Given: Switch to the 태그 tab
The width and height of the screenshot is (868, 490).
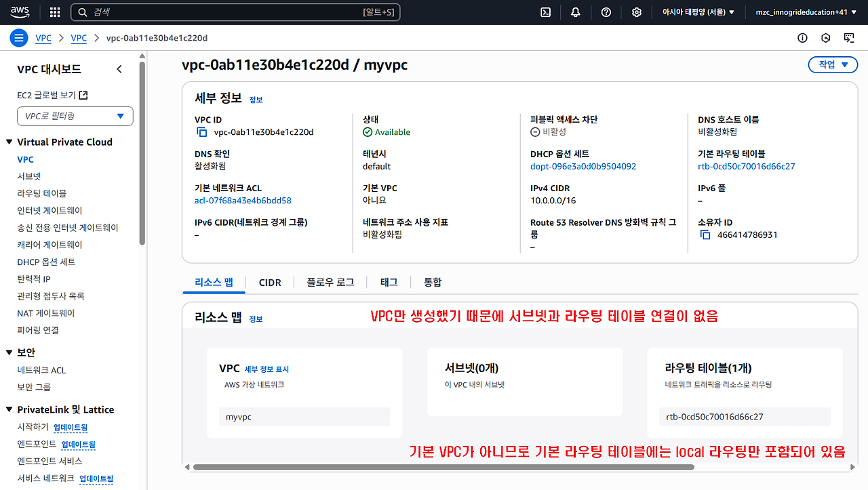Looking at the screenshot, I should click(389, 282).
